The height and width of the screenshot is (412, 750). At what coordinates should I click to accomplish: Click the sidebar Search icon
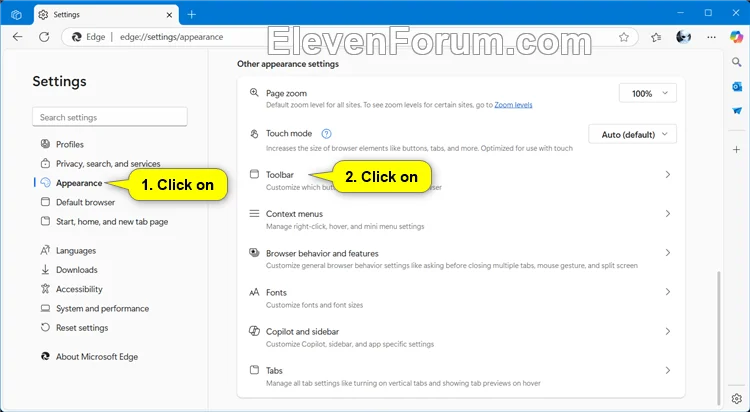pyautogui.click(x=737, y=62)
